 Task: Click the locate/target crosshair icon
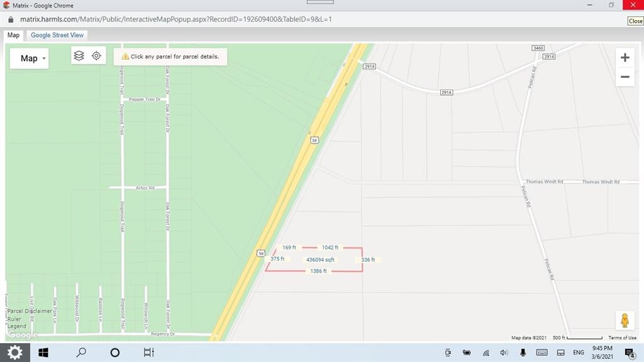click(x=96, y=56)
